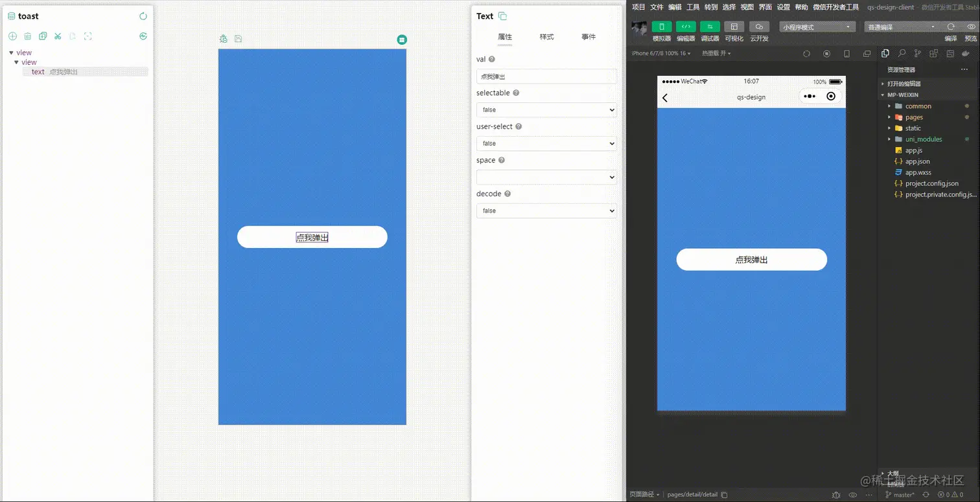This screenshot has width=980, height=502.
Task: Click the back arrow in the simulated phone
Action: tap(665, 98)
